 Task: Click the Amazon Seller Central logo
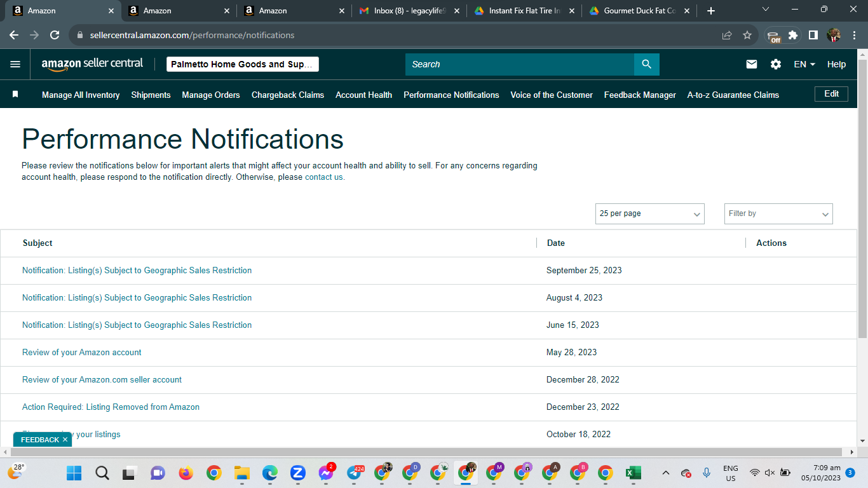pos(92,64)
